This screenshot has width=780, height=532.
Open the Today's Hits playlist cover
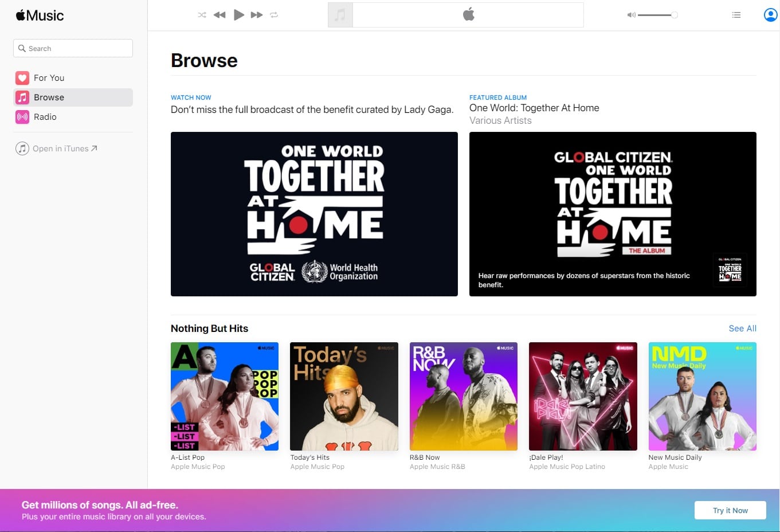coord(344,396)
